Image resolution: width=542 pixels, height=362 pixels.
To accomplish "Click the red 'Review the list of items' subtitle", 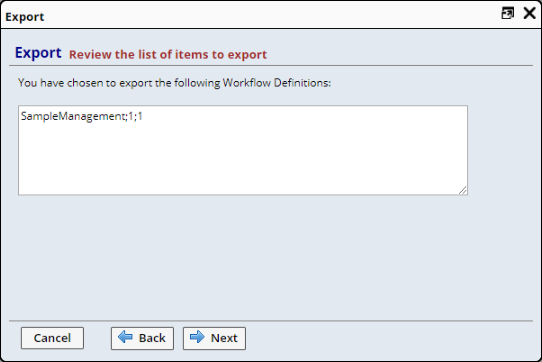I will (168, 55).
